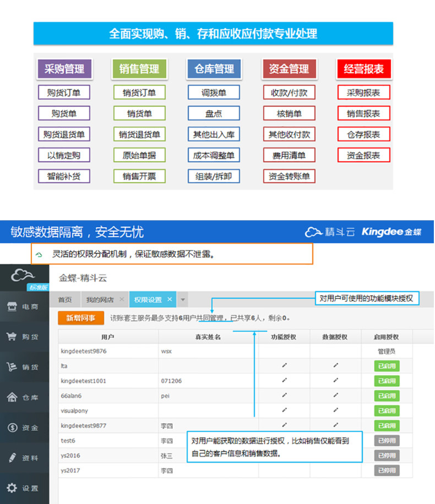
Task: Edit 功能授权 pencil for kingdeetest1001
Action: click(x=285, y=380)
